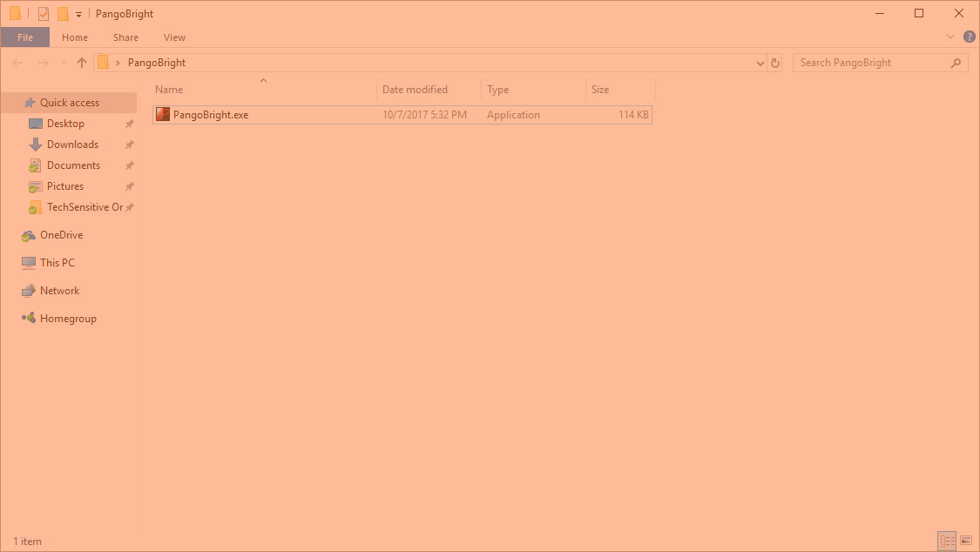Image resolution: width=980 pixels, height=552 pixels.
Task: Open the Help question mark icon
Action: [969, 37]
